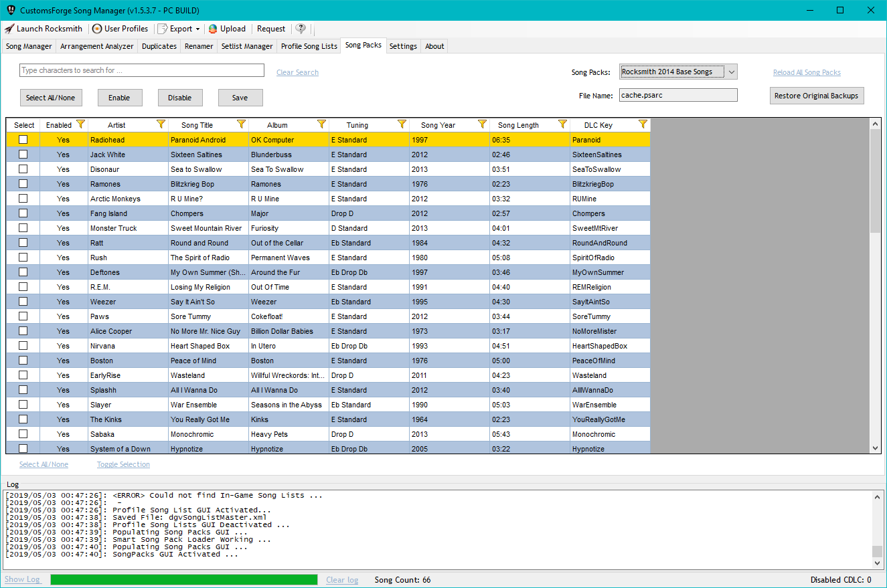Click inside the song search field

[x=141, y=70]
